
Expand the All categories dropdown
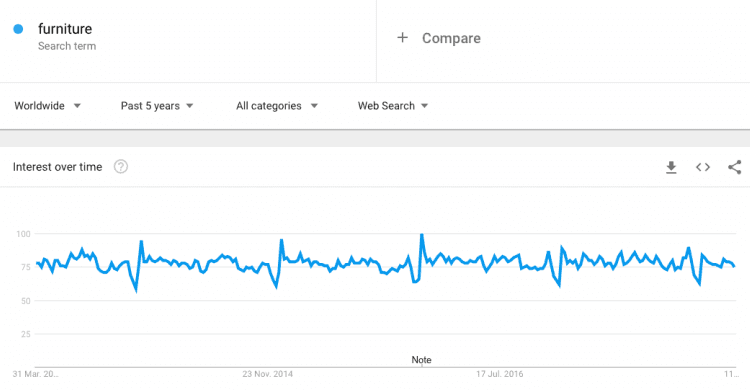coord(277,106)
